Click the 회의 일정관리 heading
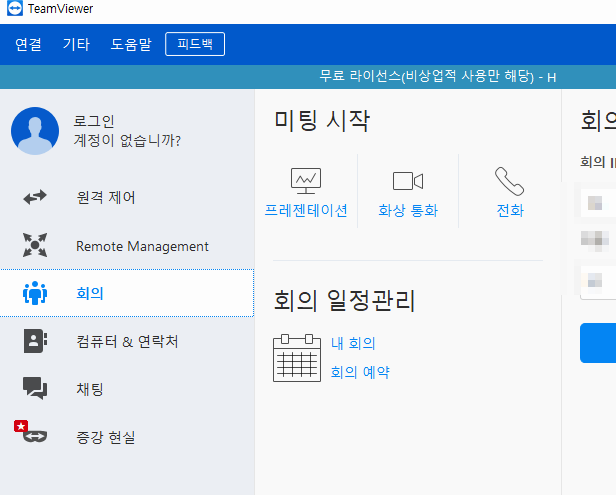Image resolution: width=616 pixels, height=495 pixels. tap(344, 300)
